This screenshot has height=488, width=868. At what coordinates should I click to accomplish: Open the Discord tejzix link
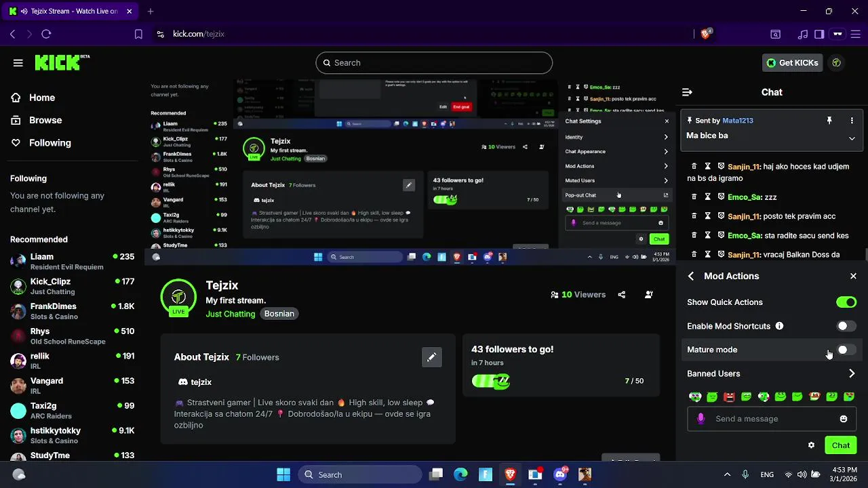195,382
